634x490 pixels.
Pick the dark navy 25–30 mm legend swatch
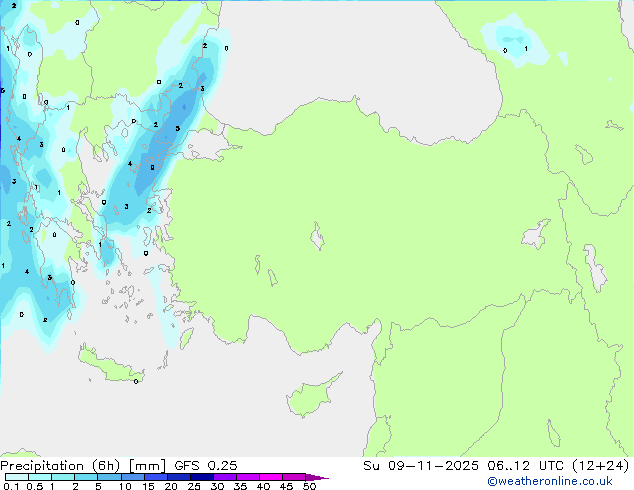click(x=202, y=477)
